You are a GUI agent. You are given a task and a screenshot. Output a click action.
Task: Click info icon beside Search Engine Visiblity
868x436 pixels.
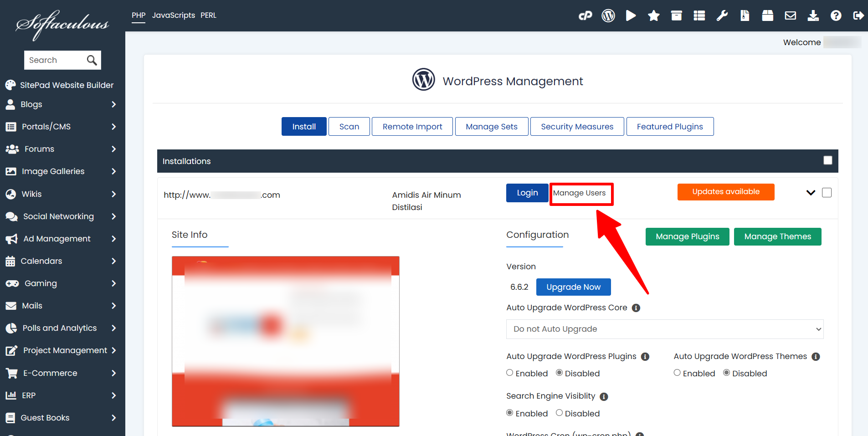click(x=604, y=397)
